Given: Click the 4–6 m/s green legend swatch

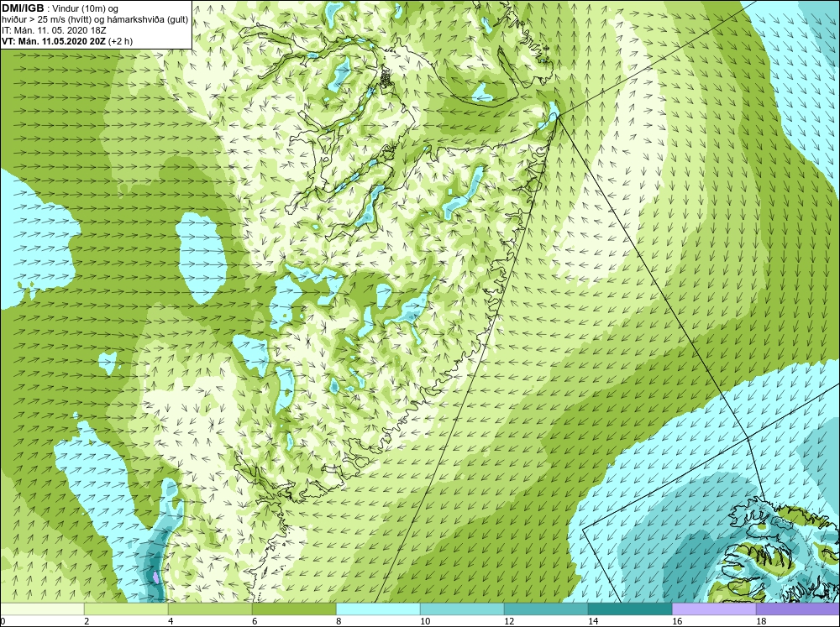Looking at the screenshot, I should tap(210, 609).
